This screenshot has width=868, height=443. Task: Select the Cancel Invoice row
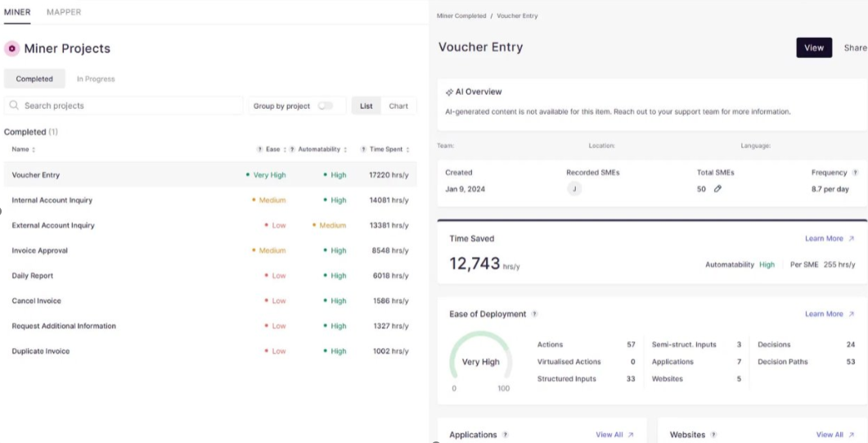click(210, 301)
